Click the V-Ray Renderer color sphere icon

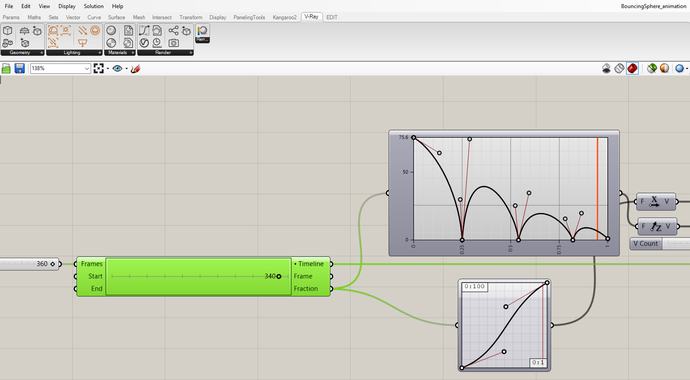202,31
